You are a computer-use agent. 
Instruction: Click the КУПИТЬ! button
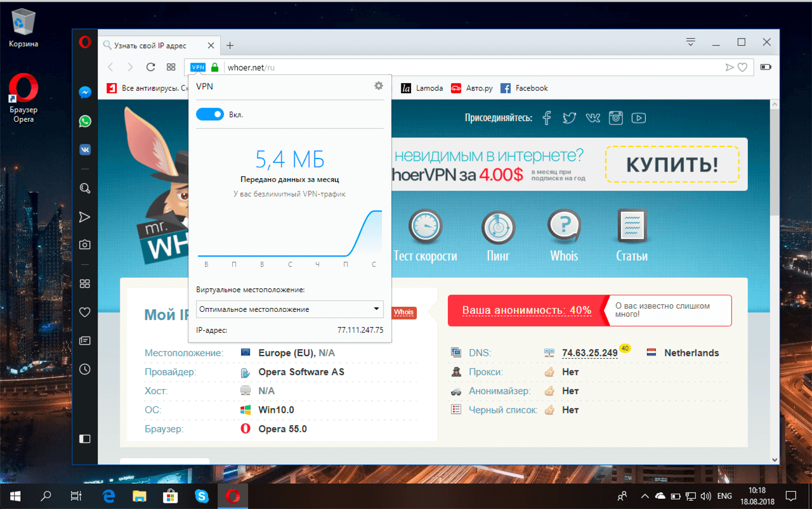tap(672, 164)
